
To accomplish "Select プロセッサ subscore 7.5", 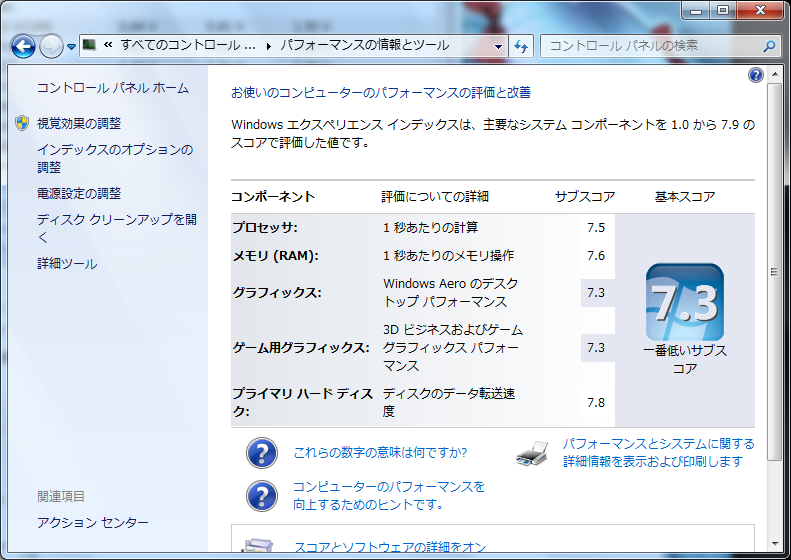I will (596, 228).
